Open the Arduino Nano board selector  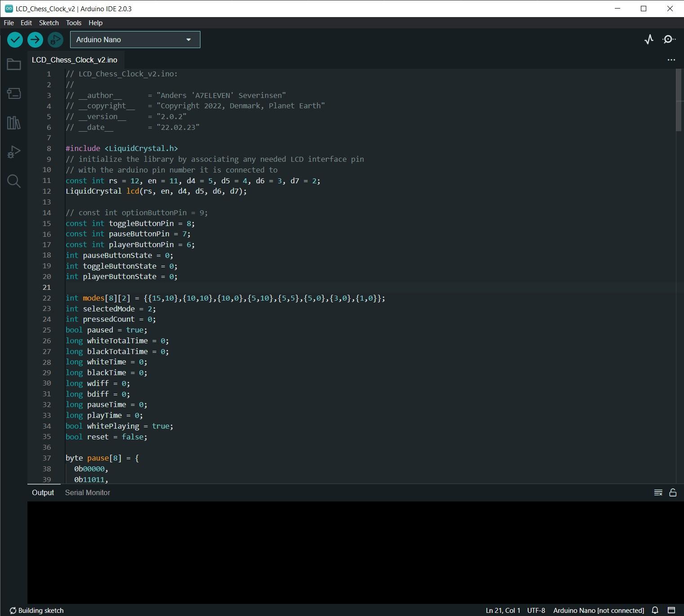[x=135, y=40]
